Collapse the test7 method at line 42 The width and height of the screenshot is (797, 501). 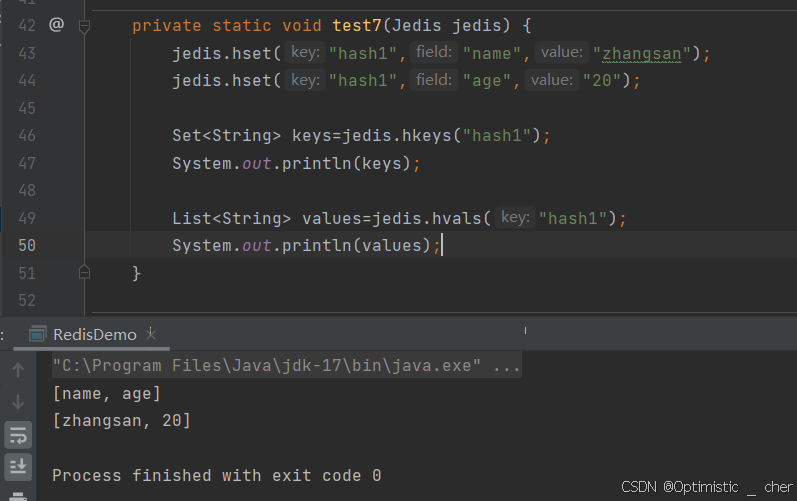(84, 25)
